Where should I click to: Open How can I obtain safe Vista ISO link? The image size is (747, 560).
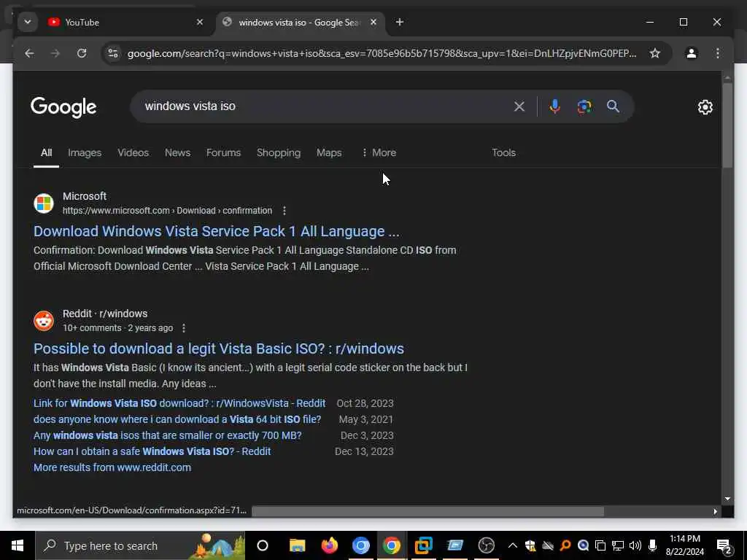152,451
